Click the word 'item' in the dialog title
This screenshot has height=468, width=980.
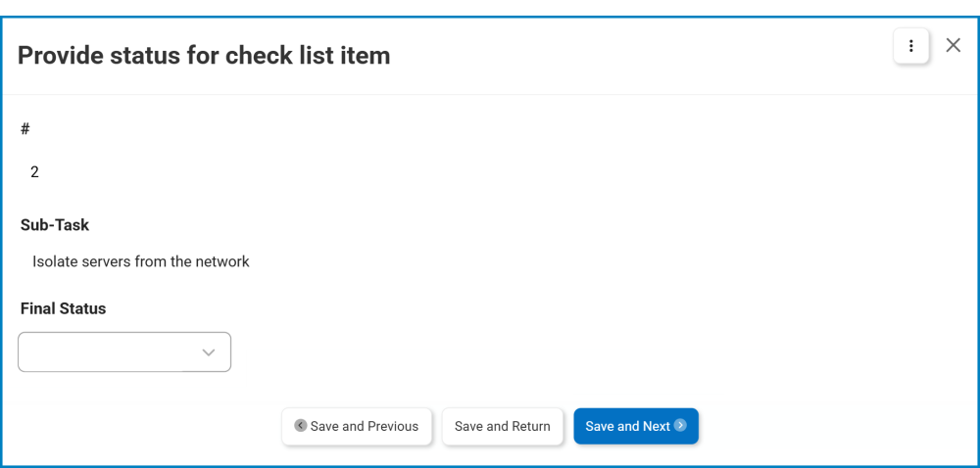[x=366, y=56]
